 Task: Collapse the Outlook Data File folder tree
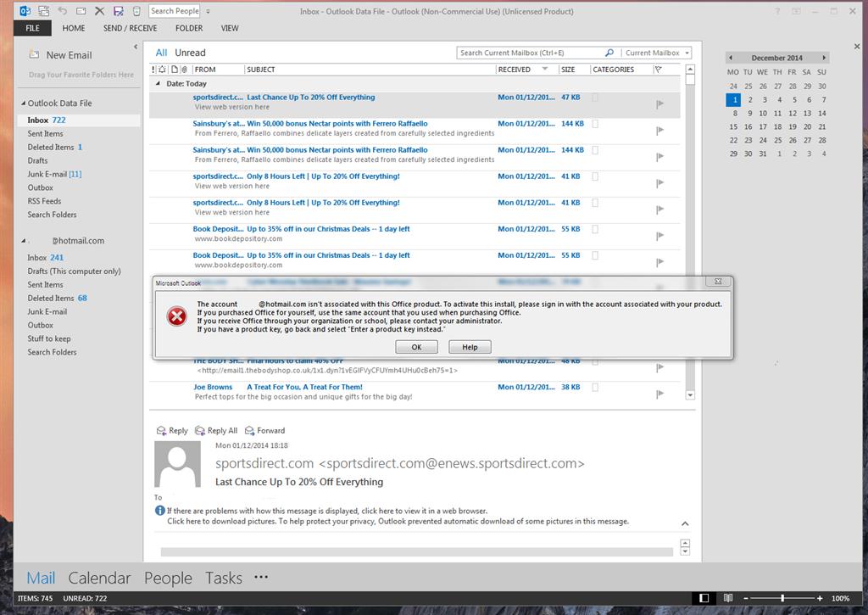(x=23, y=103)
